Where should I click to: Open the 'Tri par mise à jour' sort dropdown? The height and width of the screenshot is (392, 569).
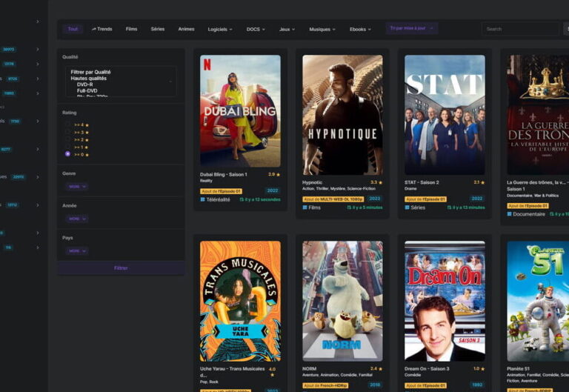coord(411,28)
